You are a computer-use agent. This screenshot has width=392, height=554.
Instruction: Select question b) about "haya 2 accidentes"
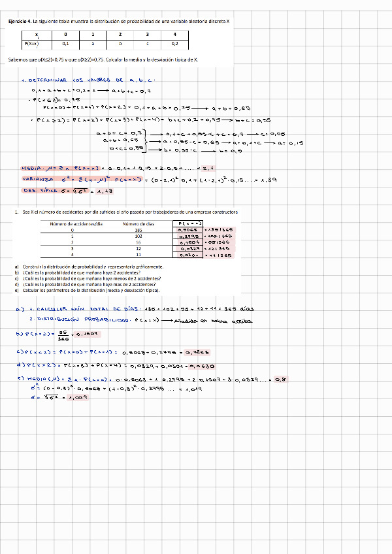pos(81,273)
